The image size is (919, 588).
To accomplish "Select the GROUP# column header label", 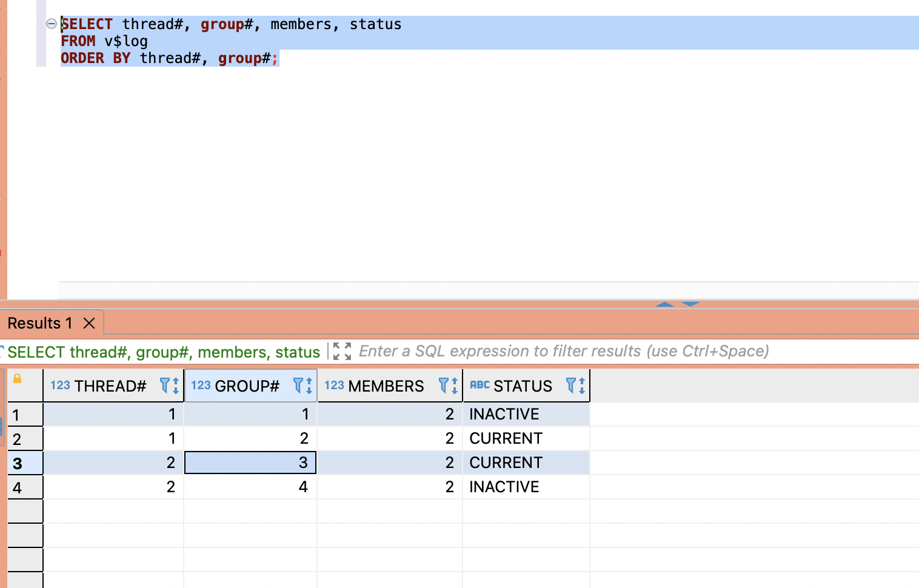I will (x=247, y=386).
